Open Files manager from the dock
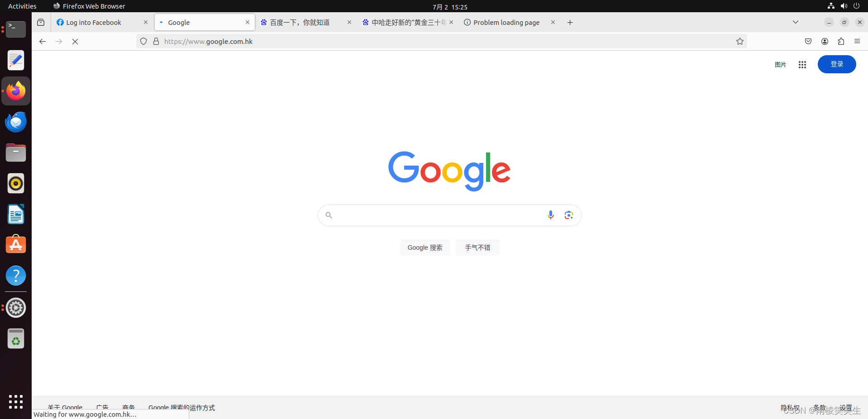Viewport: 868px width, 419px height. tap(16, 152)
